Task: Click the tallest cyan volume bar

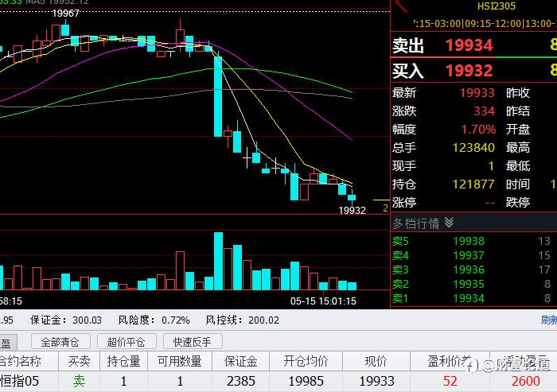Action: [218, 261]
